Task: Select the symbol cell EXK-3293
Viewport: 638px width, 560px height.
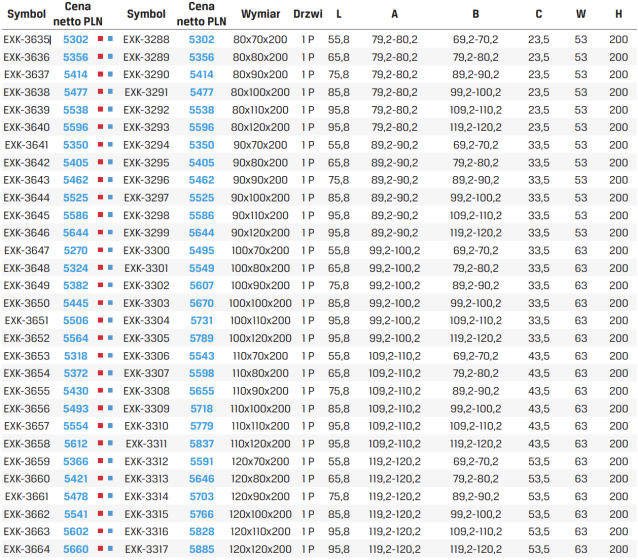Action: (x=146, y=127)
